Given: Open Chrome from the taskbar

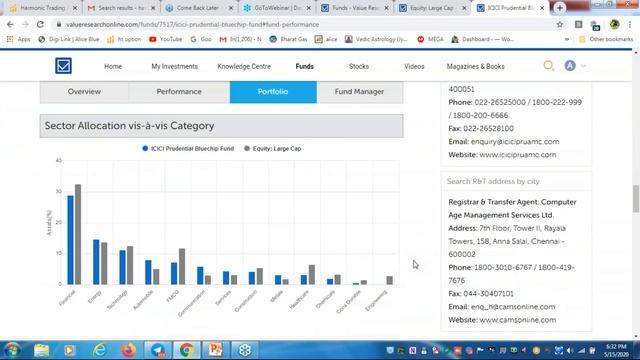Looking at the screenshot, I should pos(187,350).
